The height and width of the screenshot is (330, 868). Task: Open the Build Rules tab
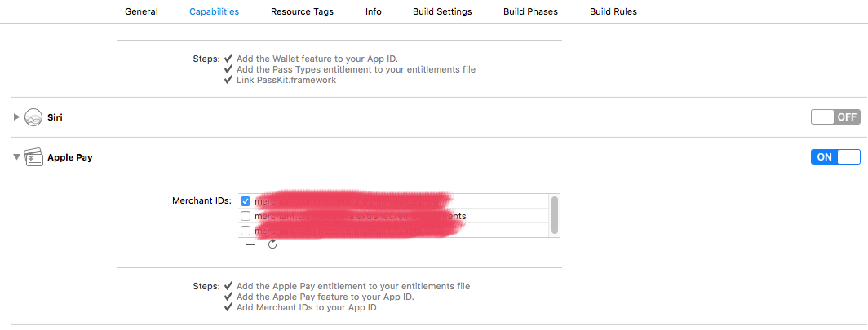613,12
